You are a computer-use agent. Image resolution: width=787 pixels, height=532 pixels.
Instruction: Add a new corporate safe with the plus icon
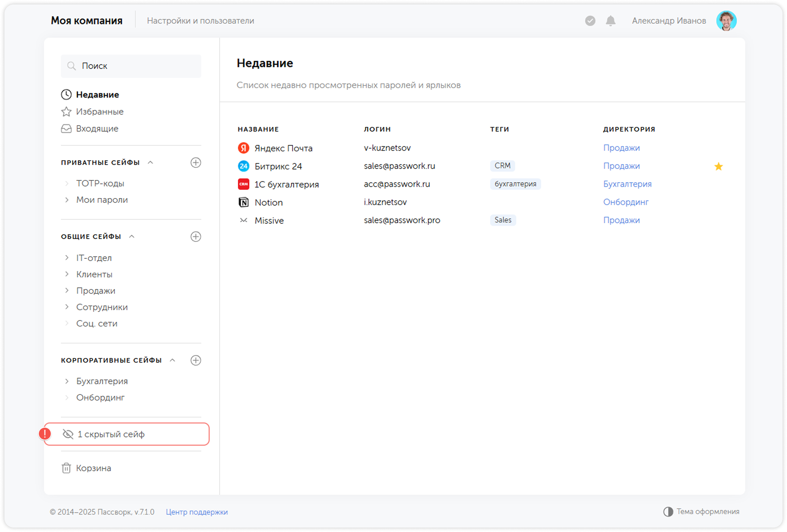point(196,360)
